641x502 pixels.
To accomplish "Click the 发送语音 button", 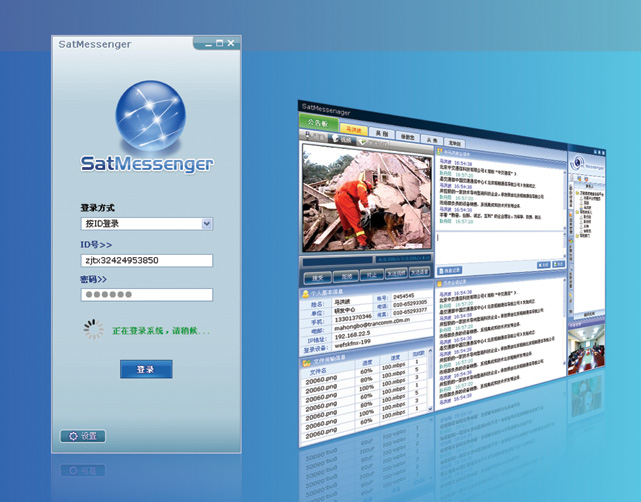I will (x=419, y=271).
